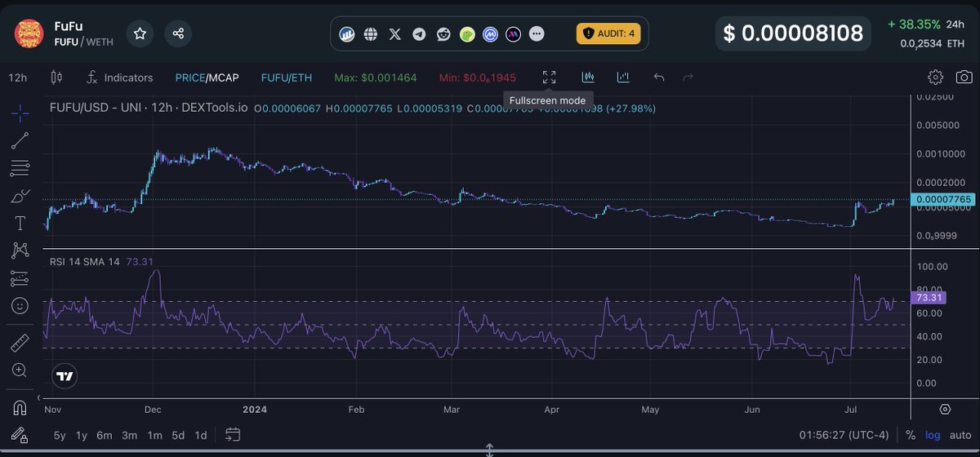Select the zoom in tool
The image size is (980, 457).
(20, 370)
